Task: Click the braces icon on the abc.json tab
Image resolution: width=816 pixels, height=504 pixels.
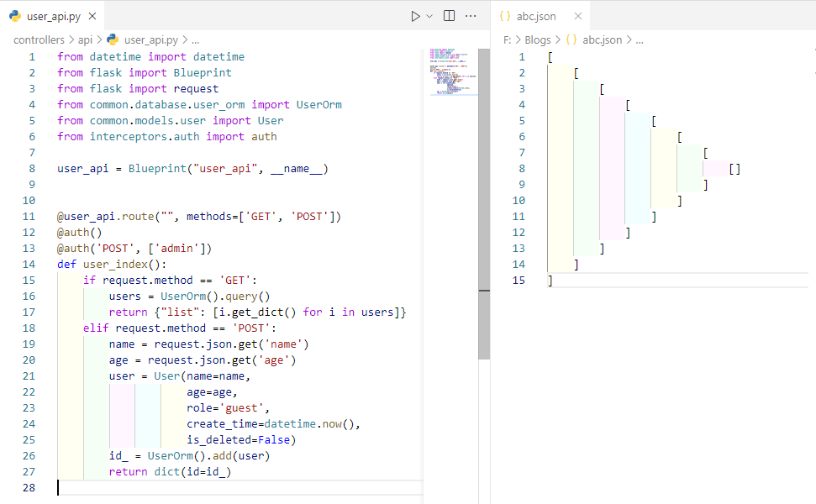Action: [x=505, y=16]
